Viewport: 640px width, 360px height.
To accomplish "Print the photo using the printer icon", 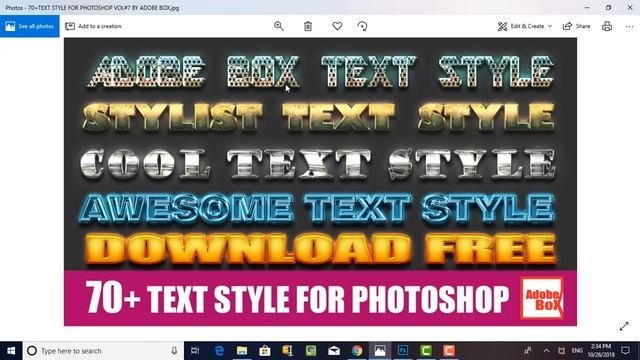I will tap(607, 26).
